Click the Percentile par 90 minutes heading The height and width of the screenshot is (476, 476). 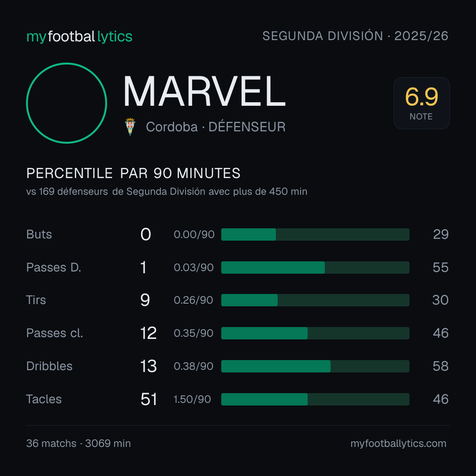(133, 173)
